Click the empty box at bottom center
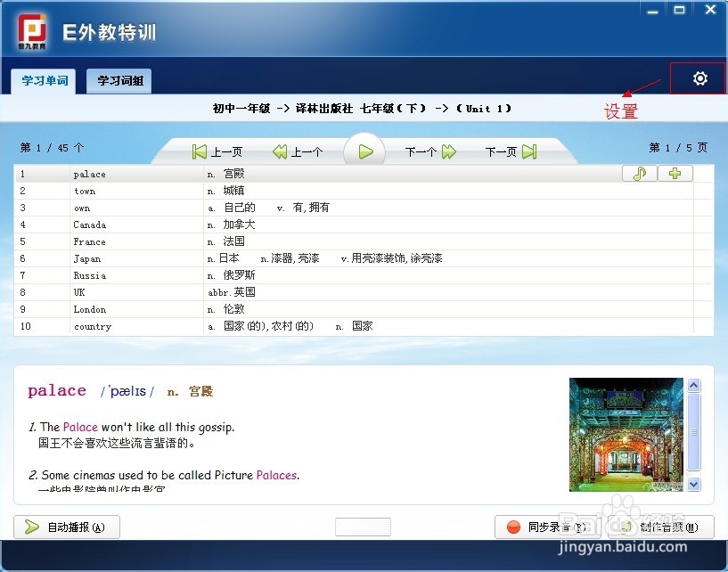Screen dimensions: 728x572 pos(363,527)
